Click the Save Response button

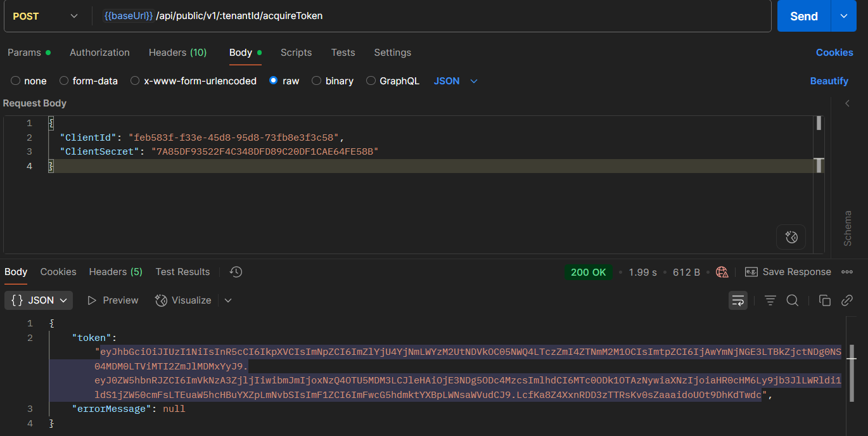point(788,272)
